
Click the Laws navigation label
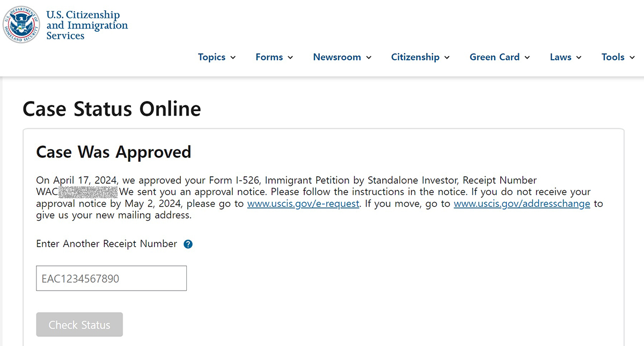560,57
